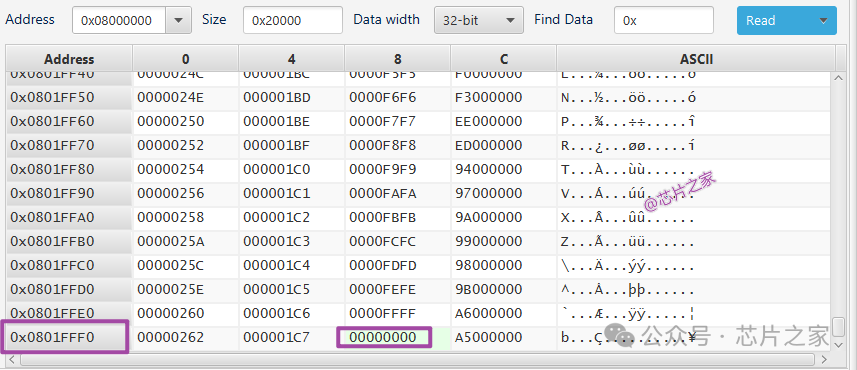Select address row 0x0801FFD0
The height and width of the screenshot is (370, 857).
(69, 290)
